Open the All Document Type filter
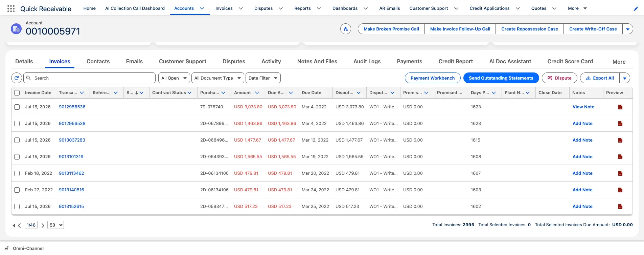Image resolution: width=644 pixels, height=255 pixels. 218,78
